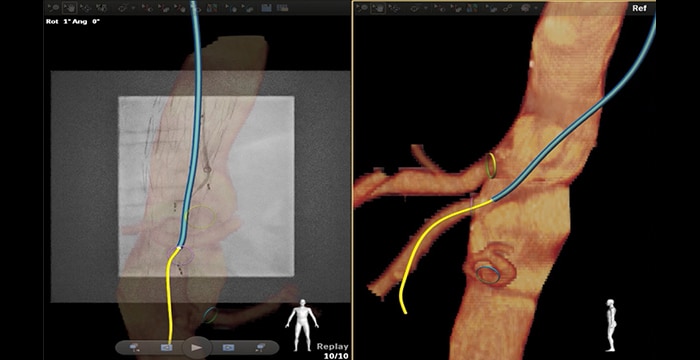Click the eye view icon in left viewer toolbar
The height and width of the screenshot is (360, 700).
pos(123,8)
